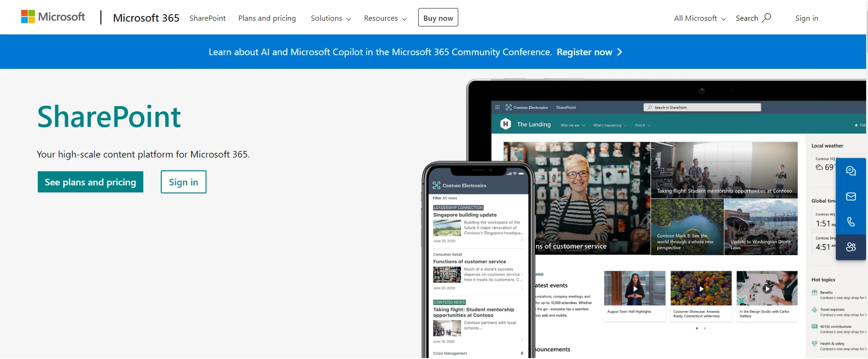Click the Search magnifier icon
868x359 pixels.
767,17
